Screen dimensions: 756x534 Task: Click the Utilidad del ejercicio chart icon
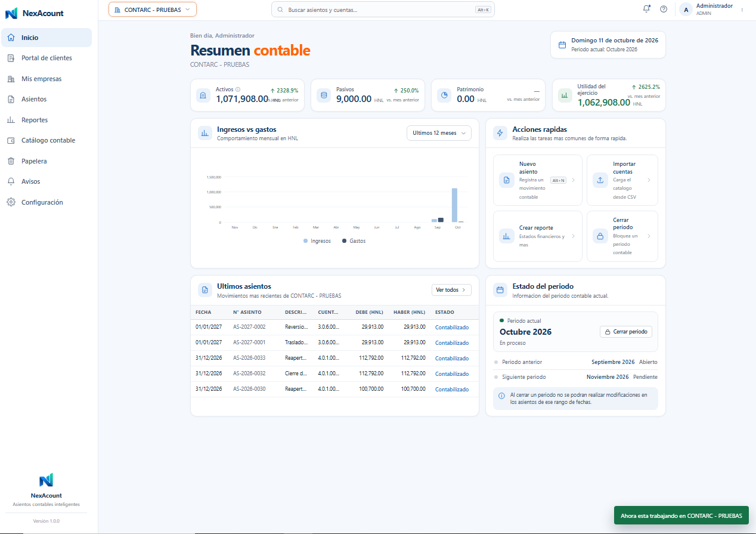(x=565, y=95)
